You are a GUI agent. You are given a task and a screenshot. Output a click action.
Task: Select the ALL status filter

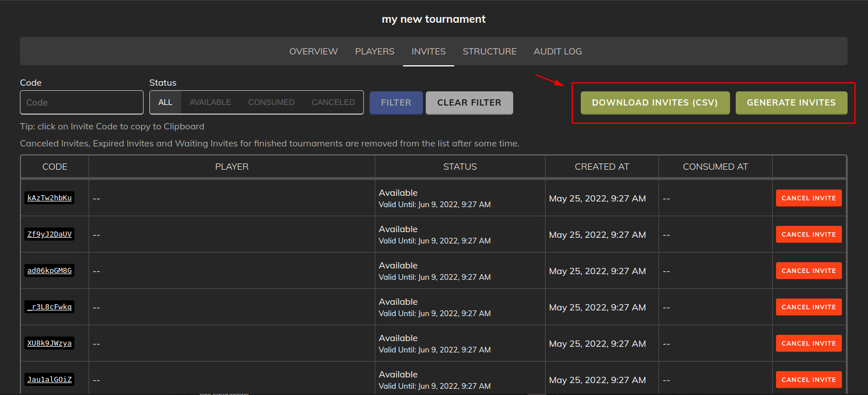click(165, 102)
